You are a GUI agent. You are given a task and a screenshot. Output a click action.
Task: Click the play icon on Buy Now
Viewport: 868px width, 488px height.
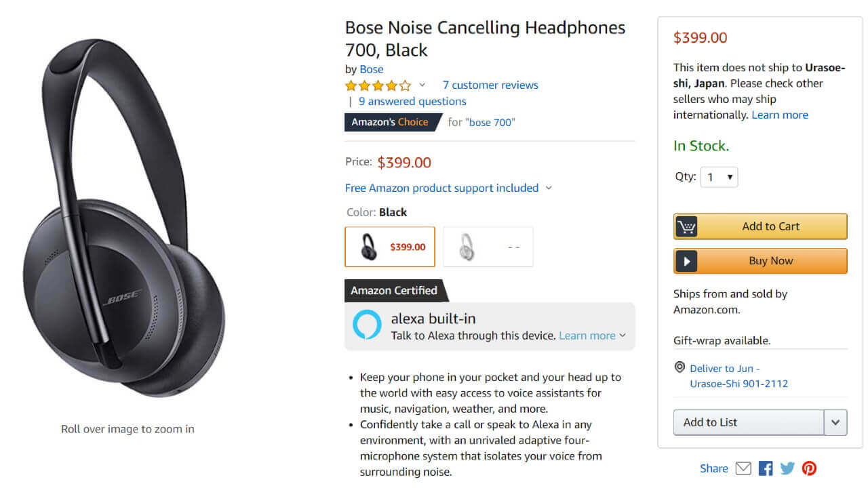point(686,261)
